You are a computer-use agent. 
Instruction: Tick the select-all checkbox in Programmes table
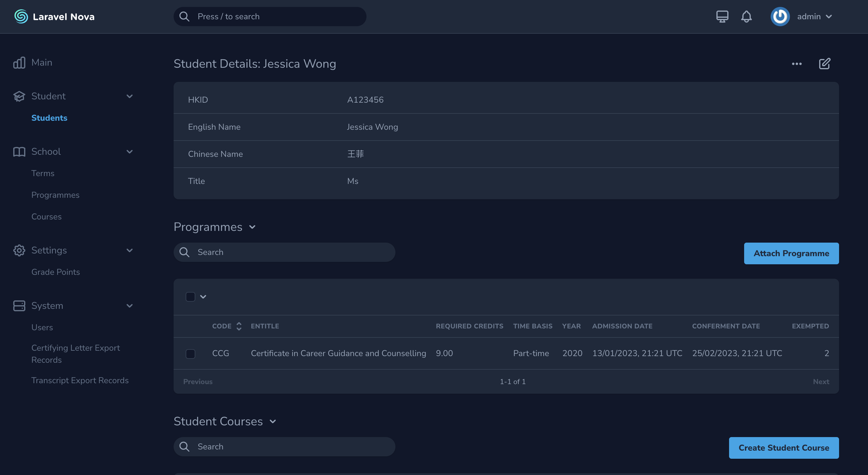pyautogui.click(x=190, y=296)
